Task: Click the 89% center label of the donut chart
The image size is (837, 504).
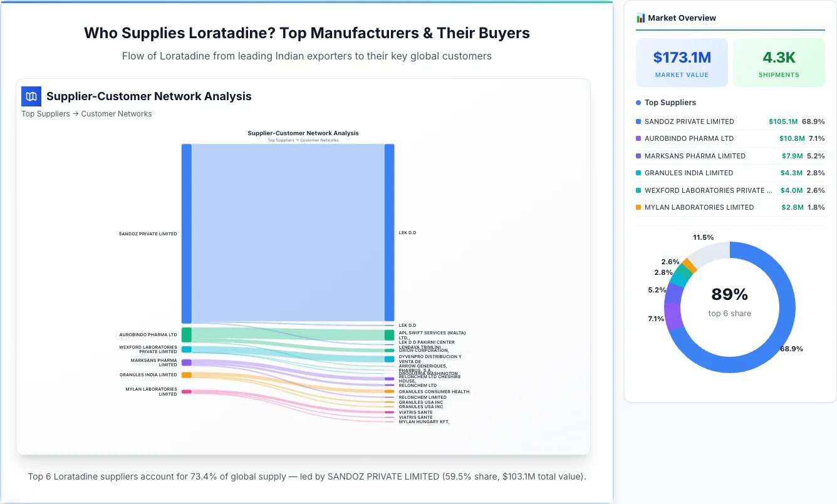Action: [729, 294]
